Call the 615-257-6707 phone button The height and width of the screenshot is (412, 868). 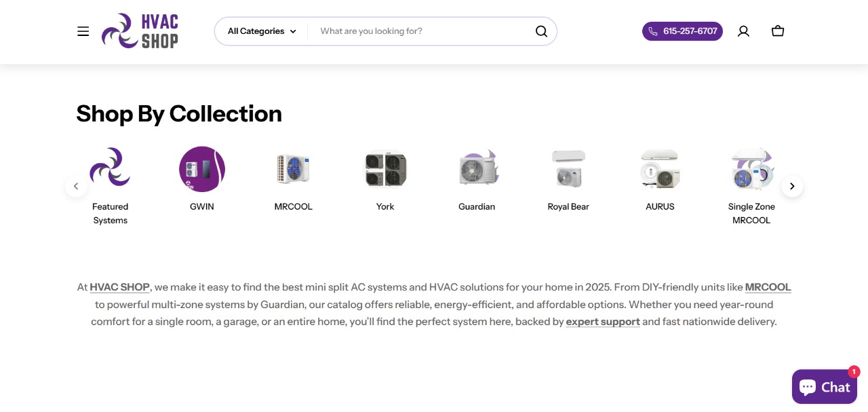tap(682, 31)
